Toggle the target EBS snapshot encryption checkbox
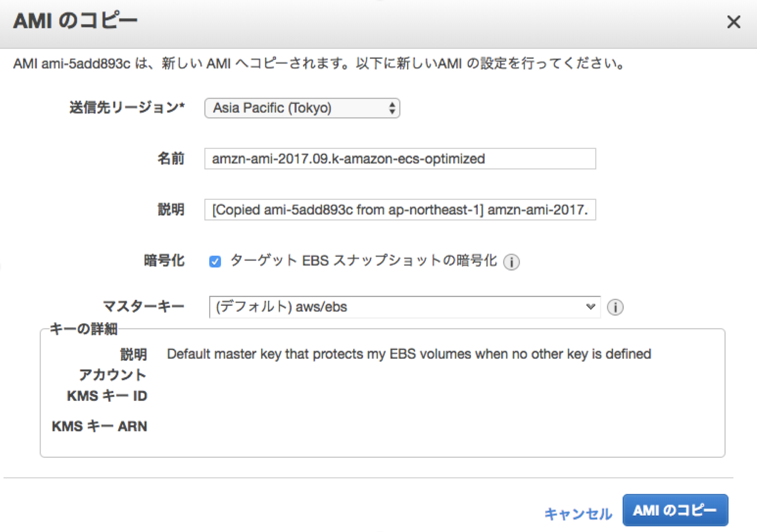Screen dimensions: 757x532 pos(215,261)
